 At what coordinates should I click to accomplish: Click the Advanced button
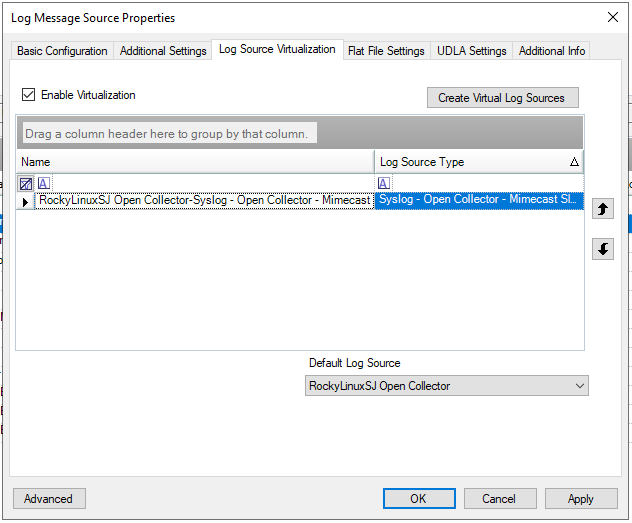[49, 499]
